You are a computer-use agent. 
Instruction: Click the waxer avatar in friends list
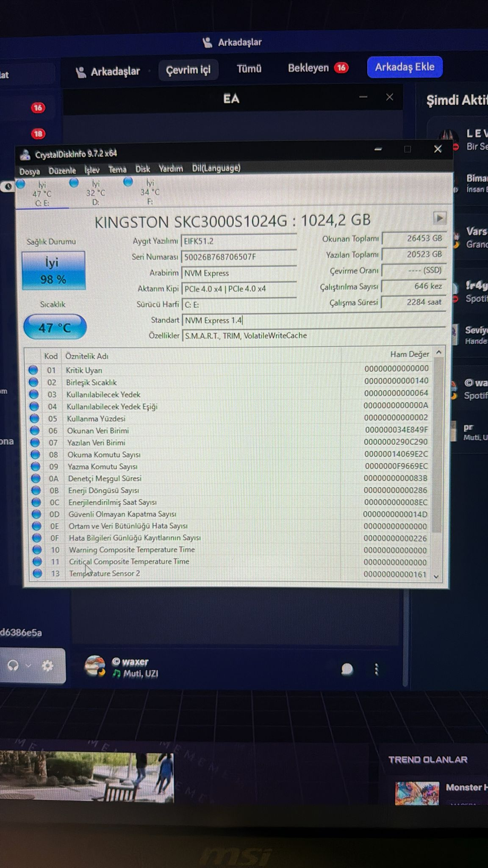coord(95,666)
